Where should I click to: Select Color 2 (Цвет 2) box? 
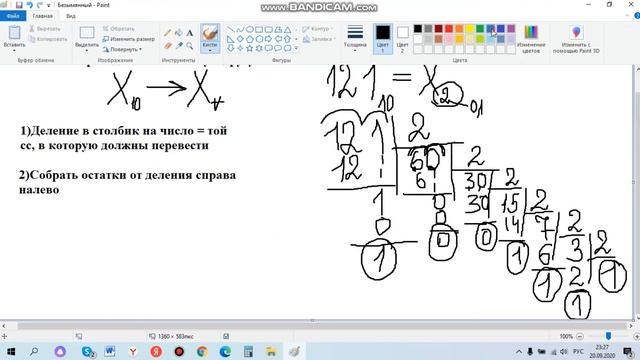(402, 39)
